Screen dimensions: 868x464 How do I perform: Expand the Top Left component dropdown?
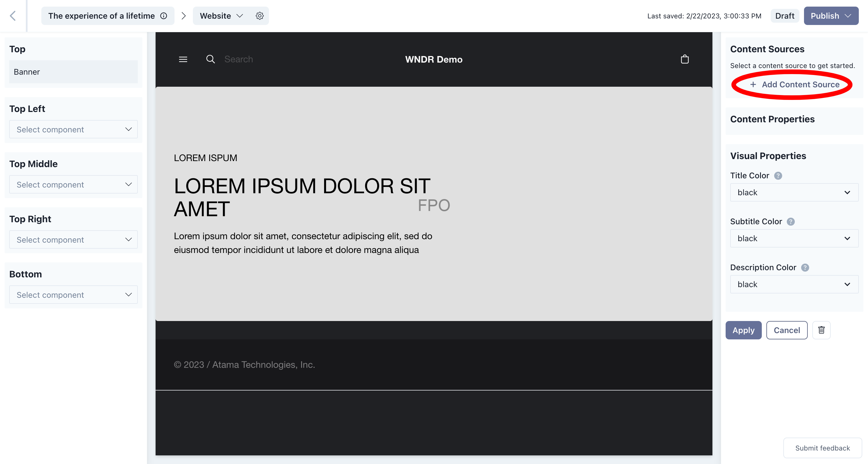click(x=73, y=129)
